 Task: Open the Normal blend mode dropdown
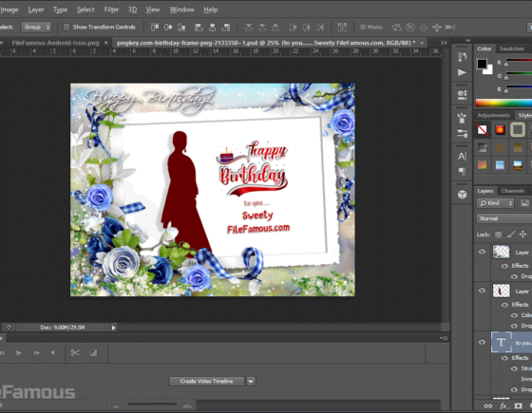[504, 218]
